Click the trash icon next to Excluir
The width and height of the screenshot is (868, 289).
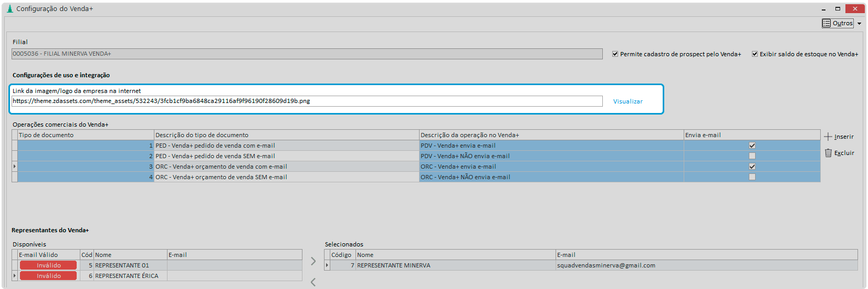coord(828,153)
